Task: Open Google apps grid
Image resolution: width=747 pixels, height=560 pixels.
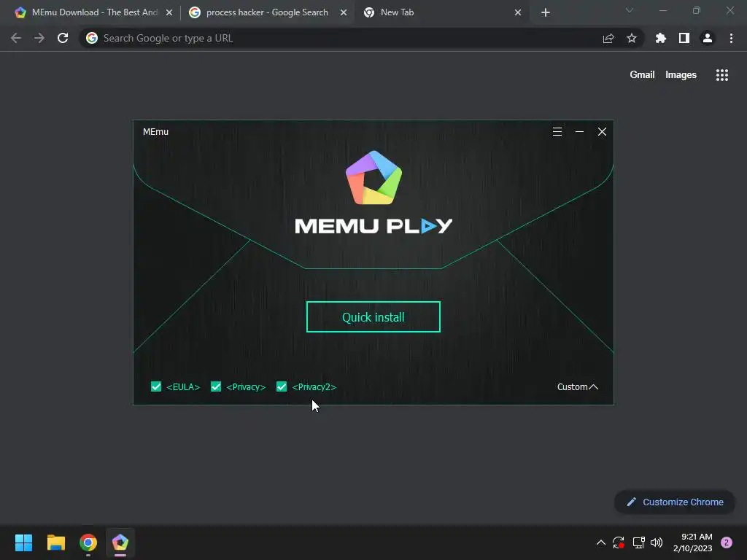Action: pos(722,75)
